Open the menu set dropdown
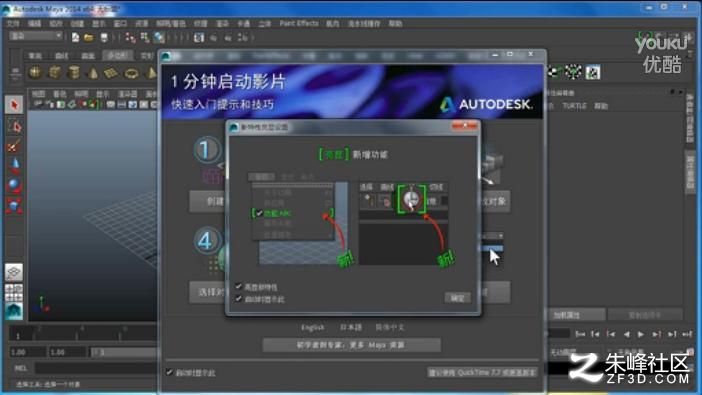 point(35,36)
